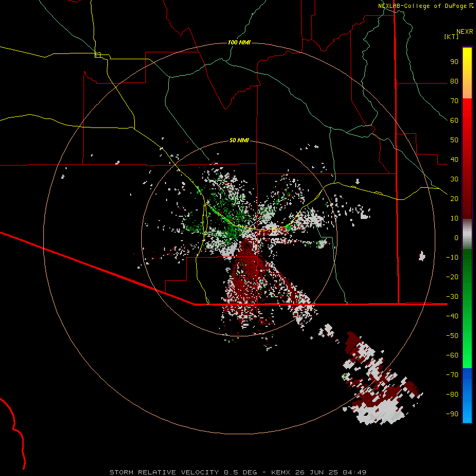Click the -50 value on the velocity scale
The width and height of the screenshot is (476, 476).
point(452,336)
